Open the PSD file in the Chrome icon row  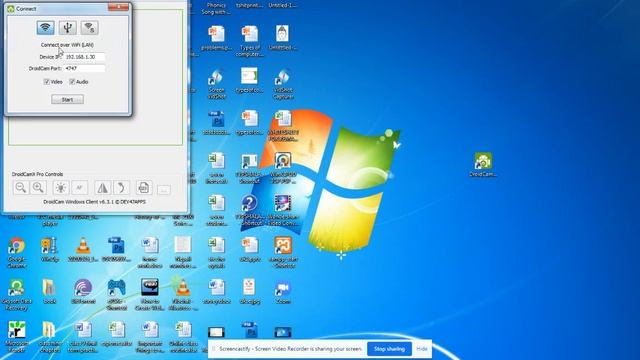tap(116, 249)
